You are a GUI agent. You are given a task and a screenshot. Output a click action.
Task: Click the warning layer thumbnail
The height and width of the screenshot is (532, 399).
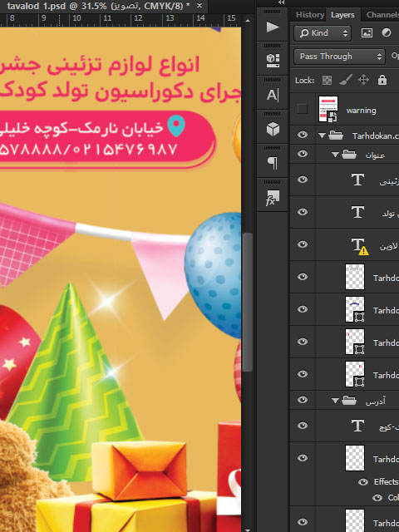(328, 109)
